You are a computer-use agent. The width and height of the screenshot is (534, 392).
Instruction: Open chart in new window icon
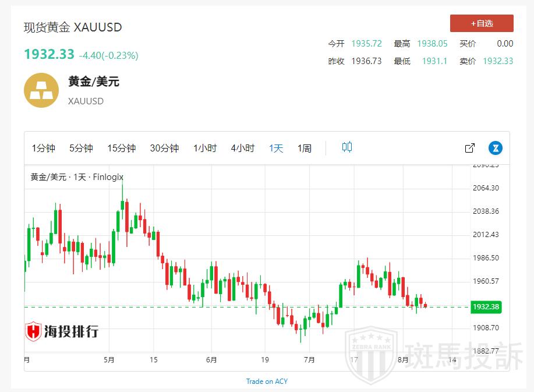click(x=470, y=148)
